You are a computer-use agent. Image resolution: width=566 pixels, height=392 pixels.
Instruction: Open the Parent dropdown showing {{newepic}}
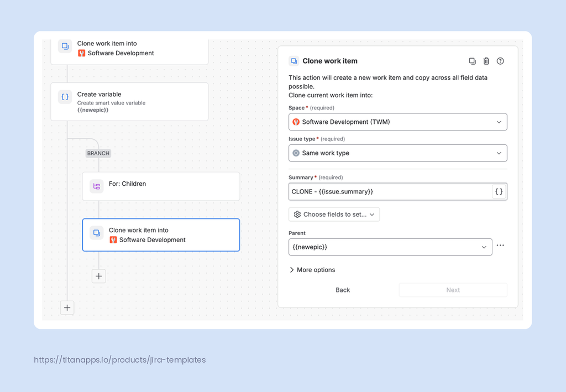(390, 247)
